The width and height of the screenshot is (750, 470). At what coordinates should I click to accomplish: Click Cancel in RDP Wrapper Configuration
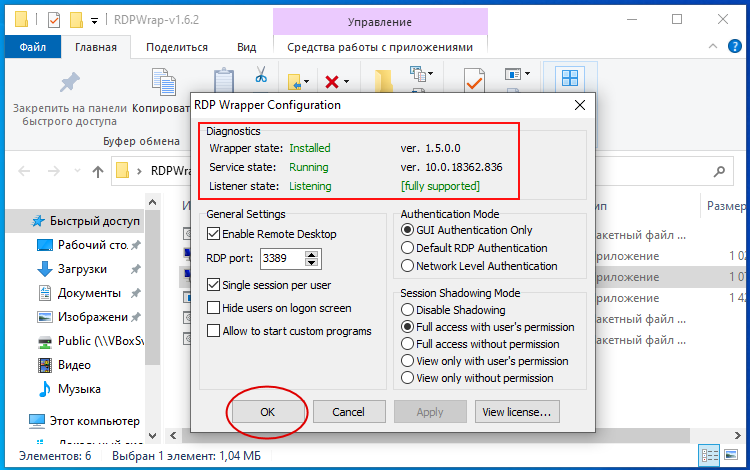[349, 412]
